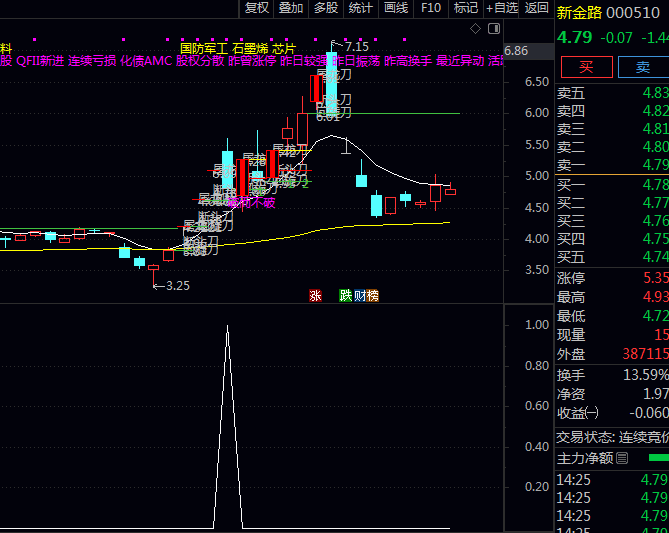Open the 主力净额 list icon
Screen dimensions: 669x533
click(622, 458)
